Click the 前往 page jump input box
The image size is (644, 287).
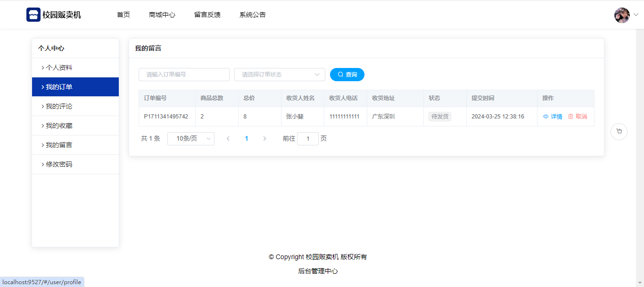tap(308, 139)
